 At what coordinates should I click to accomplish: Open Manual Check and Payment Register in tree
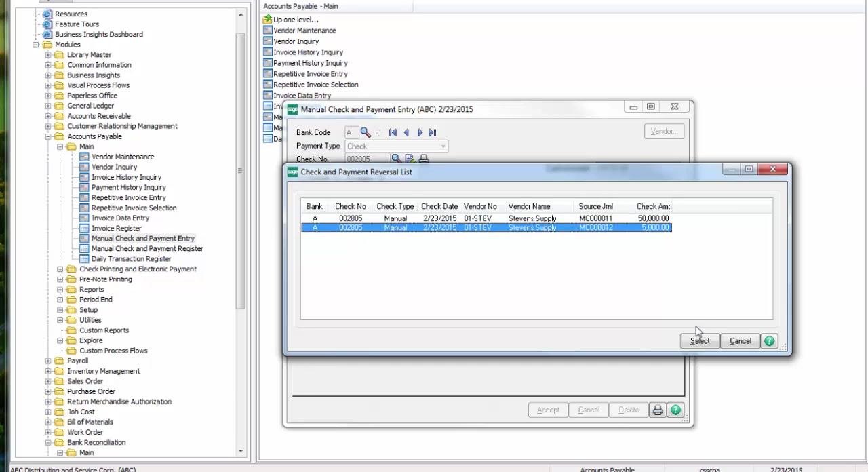147,249
